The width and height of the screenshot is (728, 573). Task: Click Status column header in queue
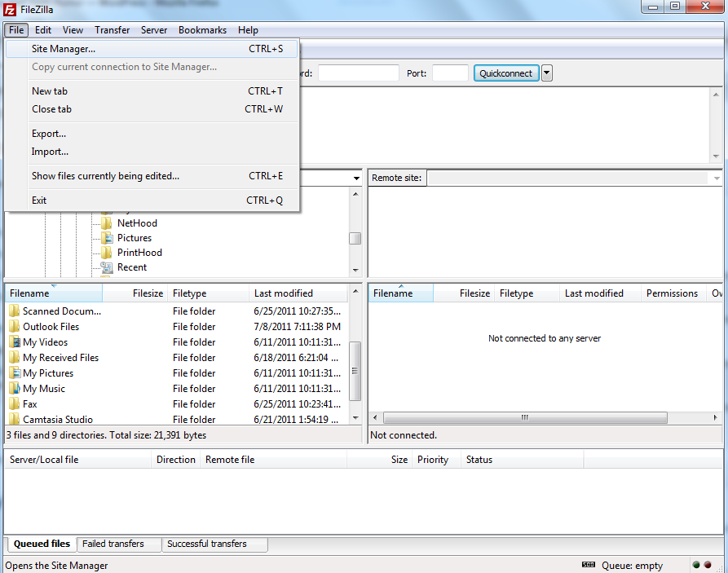(523, 460)
